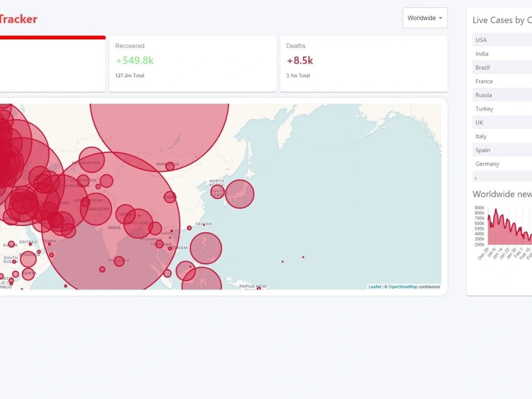
Task: Click the +8.5k deaths value
Action: coord(300,61)
